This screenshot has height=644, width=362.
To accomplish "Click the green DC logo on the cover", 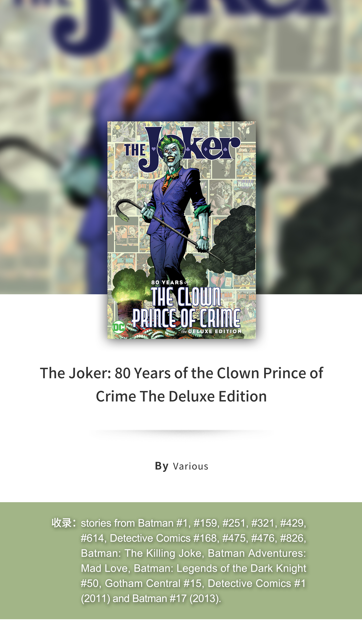I will (x=118, y=327).
